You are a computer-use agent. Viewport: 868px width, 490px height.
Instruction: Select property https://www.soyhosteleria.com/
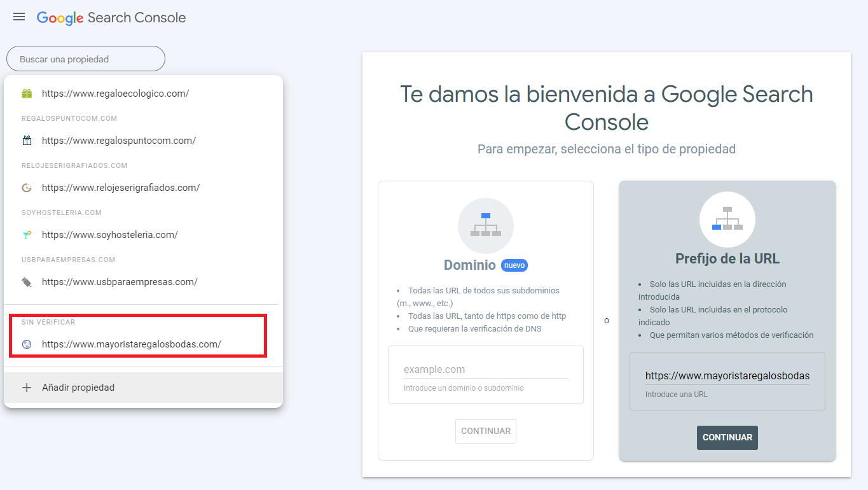tap(143, 235)
